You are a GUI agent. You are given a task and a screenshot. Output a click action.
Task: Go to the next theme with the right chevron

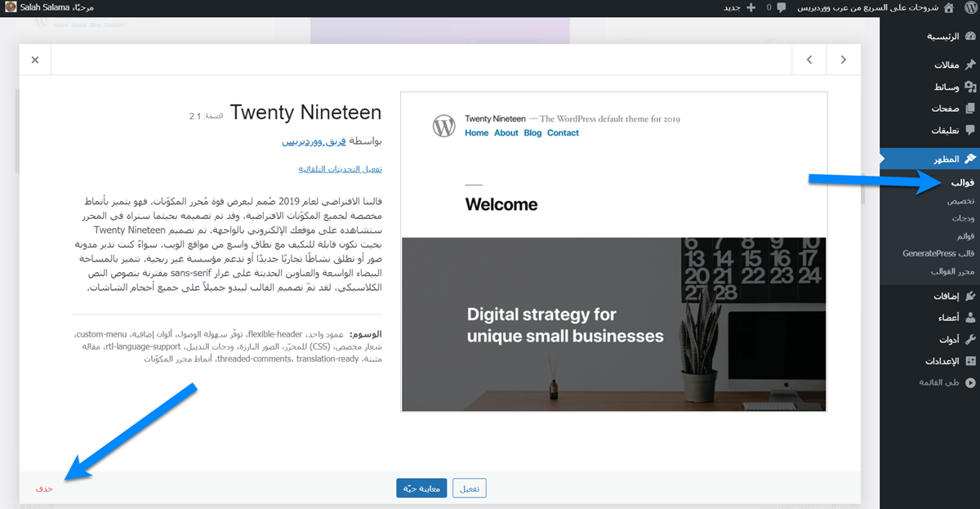(843, 60)
